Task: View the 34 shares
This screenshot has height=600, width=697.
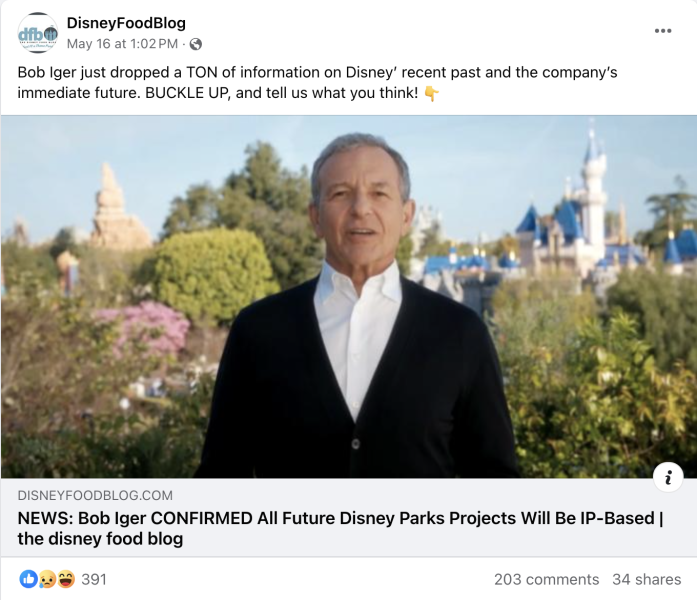Action: tap(647, 579)
